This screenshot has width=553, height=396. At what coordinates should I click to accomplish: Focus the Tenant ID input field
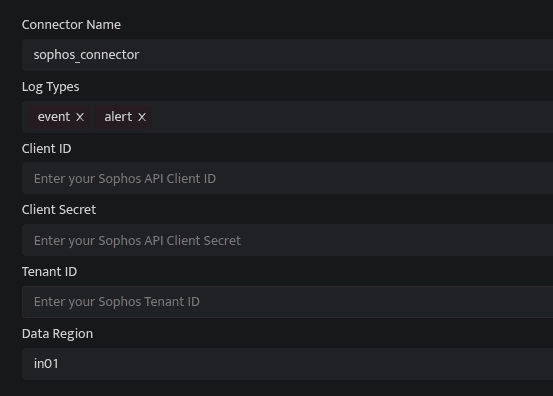(287, 302)
